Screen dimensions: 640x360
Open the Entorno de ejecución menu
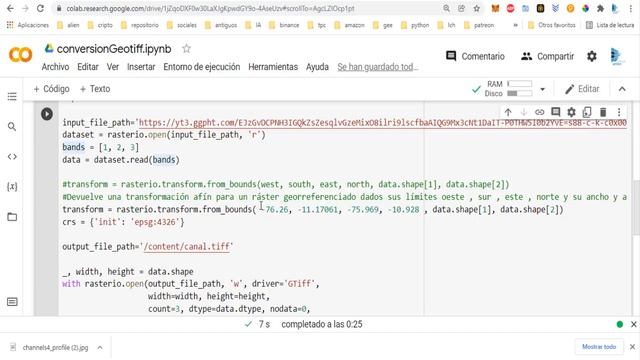[x=202, y=67]
